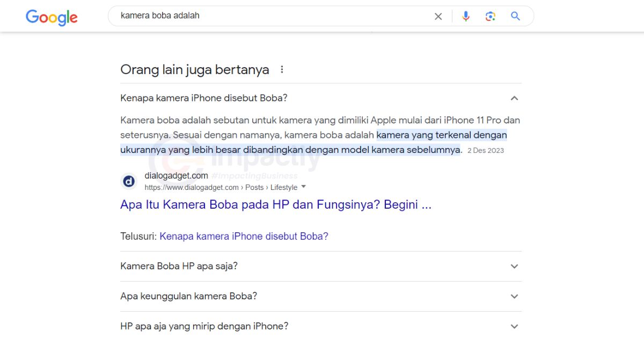This screenshot has width=644, height=338.
Task: Click the Google logo
Action: pos(52,17)
